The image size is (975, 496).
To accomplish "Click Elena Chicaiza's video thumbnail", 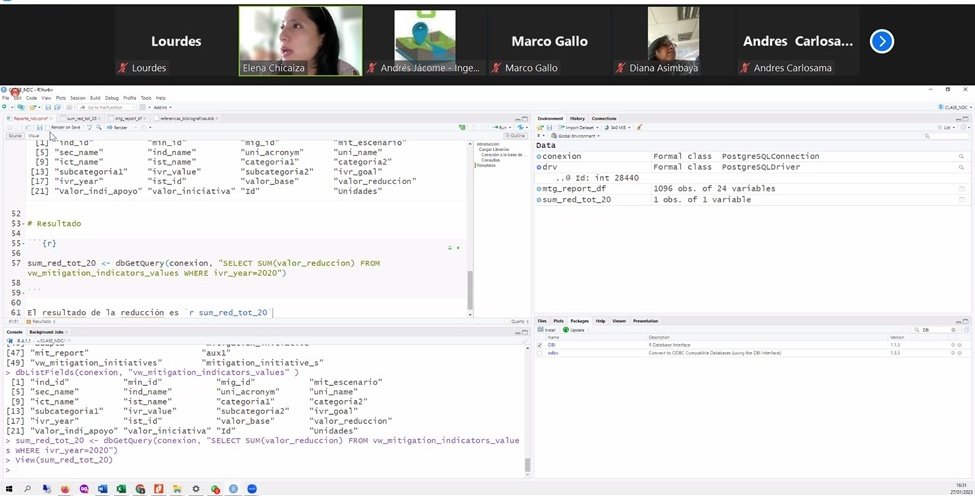I will [x=300, y=41].
